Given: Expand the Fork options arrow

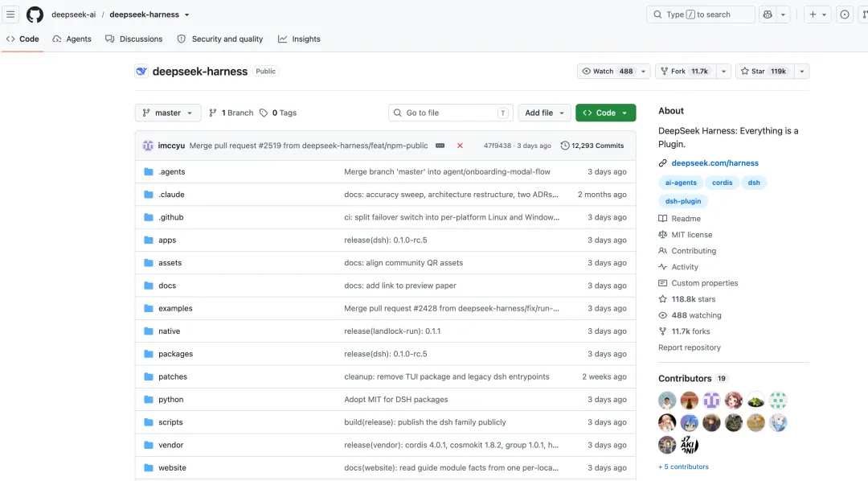Looking at the screenshot, I should [723, 71].
